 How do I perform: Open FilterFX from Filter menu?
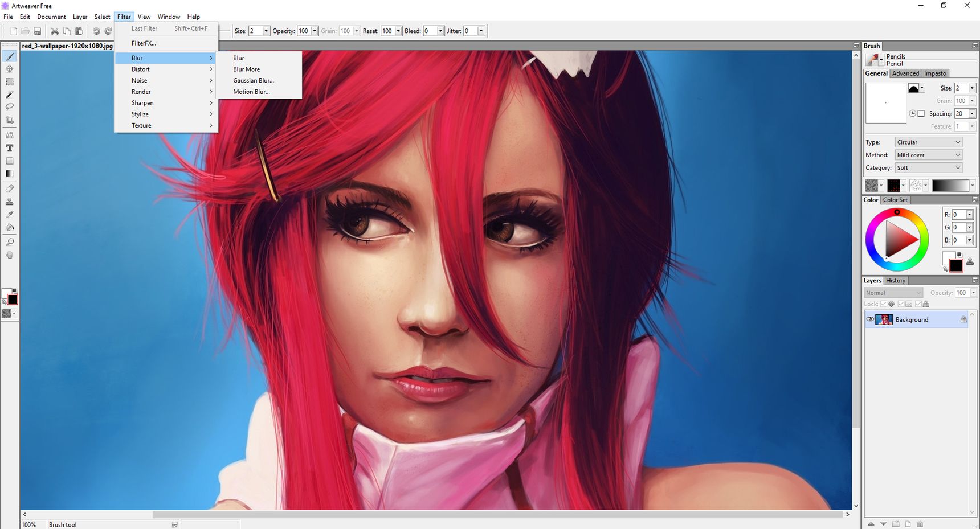point(144,43)
